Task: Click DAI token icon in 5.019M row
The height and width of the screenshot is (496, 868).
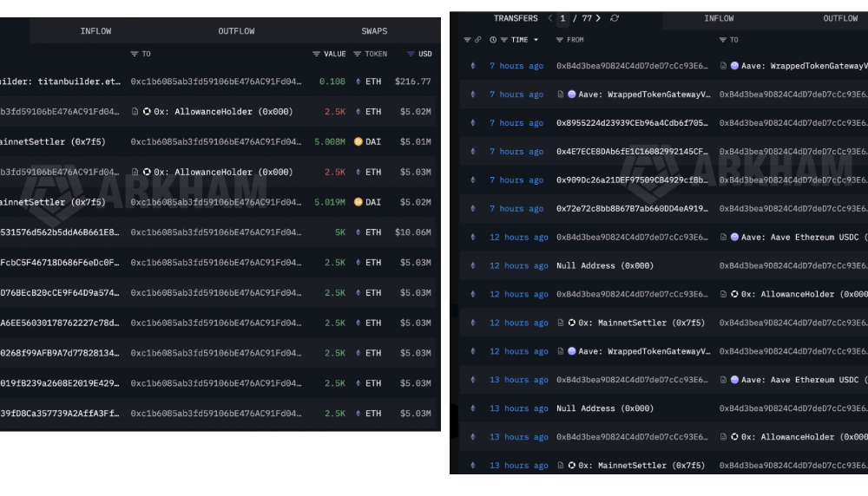Action: tap(358, 202)
